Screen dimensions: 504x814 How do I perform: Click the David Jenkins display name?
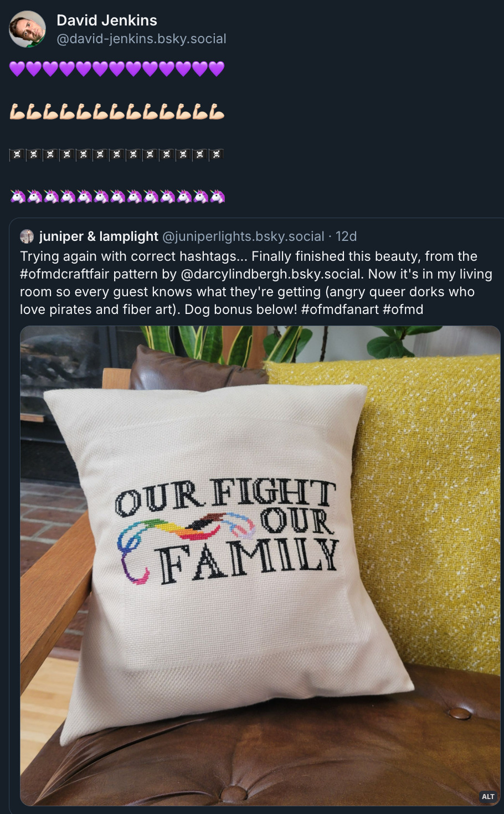[107, 20]
